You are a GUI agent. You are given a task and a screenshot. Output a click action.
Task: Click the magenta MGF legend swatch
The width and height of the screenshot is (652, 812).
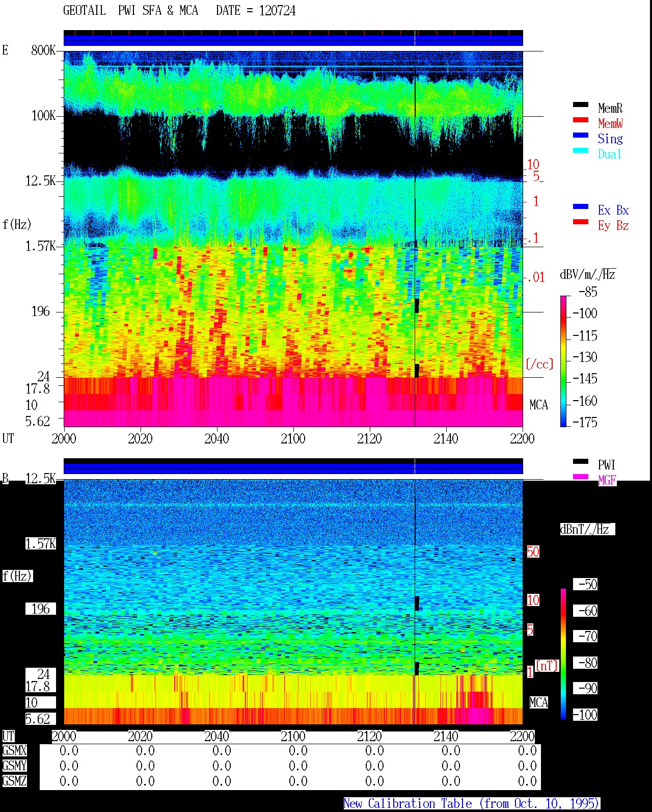tap(581, 477)
